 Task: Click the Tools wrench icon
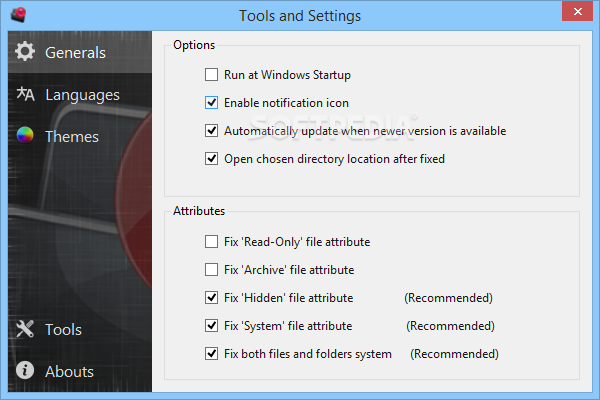(26, 329)
